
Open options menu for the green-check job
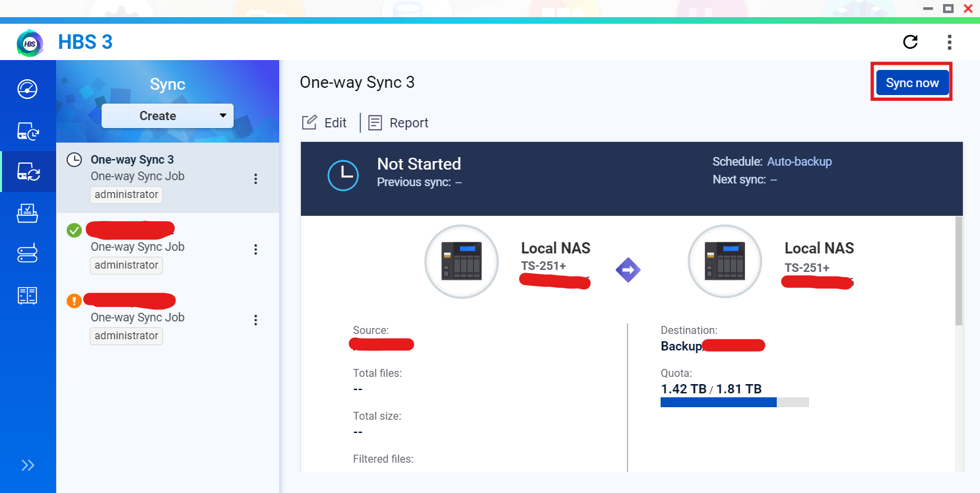[x=256, y=249]
